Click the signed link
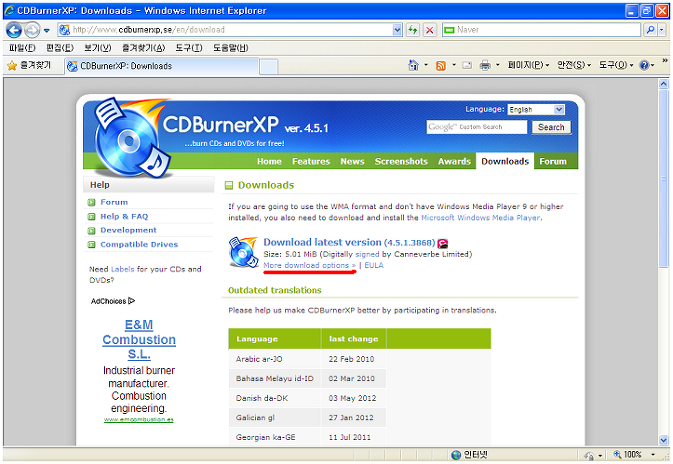 pyautogui.click(x=367, y=254)
